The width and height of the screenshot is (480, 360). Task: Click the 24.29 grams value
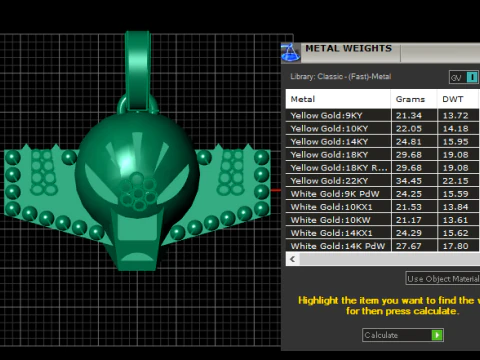pos(409,233)
